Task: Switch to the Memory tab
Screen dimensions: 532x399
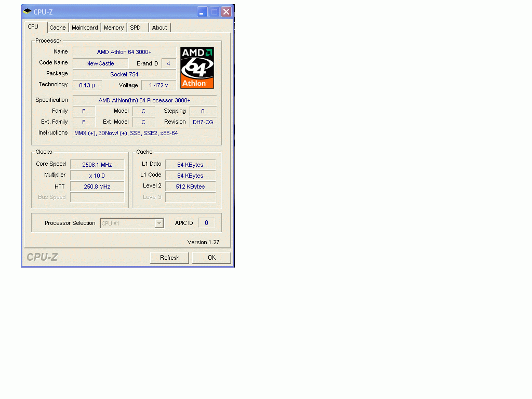Action: coord(114,28)
